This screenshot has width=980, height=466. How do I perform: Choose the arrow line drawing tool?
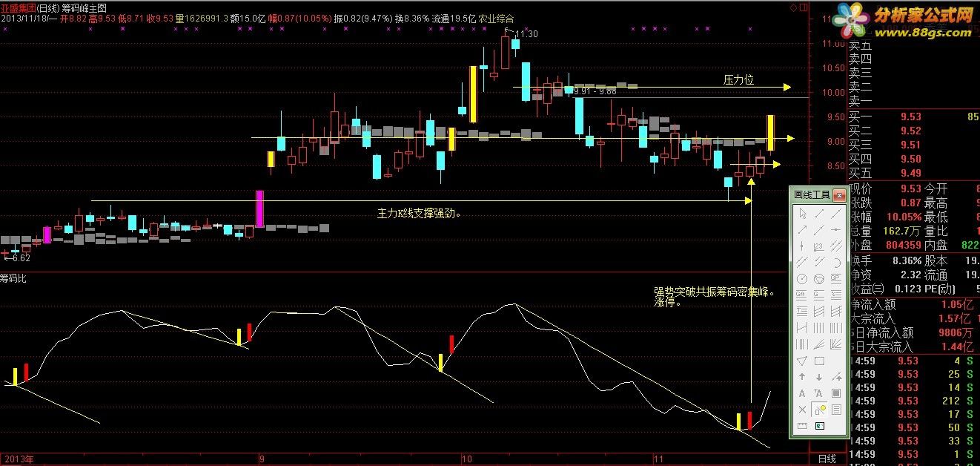coord(802,229)
